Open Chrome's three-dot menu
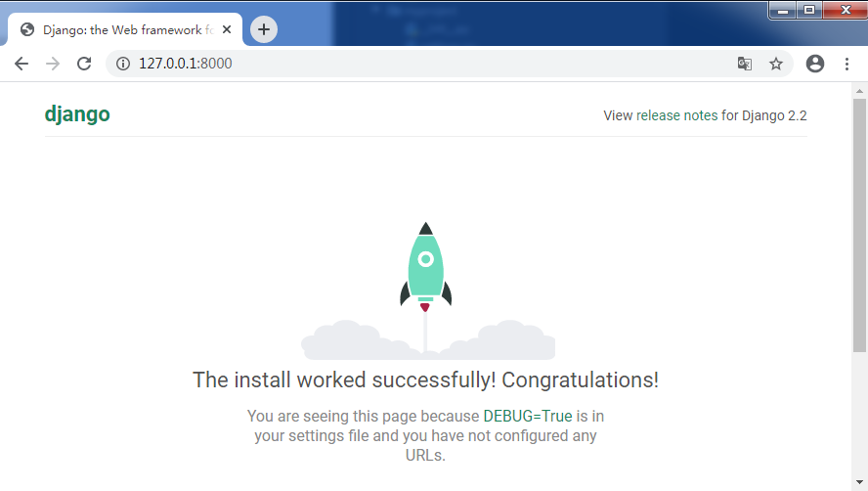 click(846, 64)
